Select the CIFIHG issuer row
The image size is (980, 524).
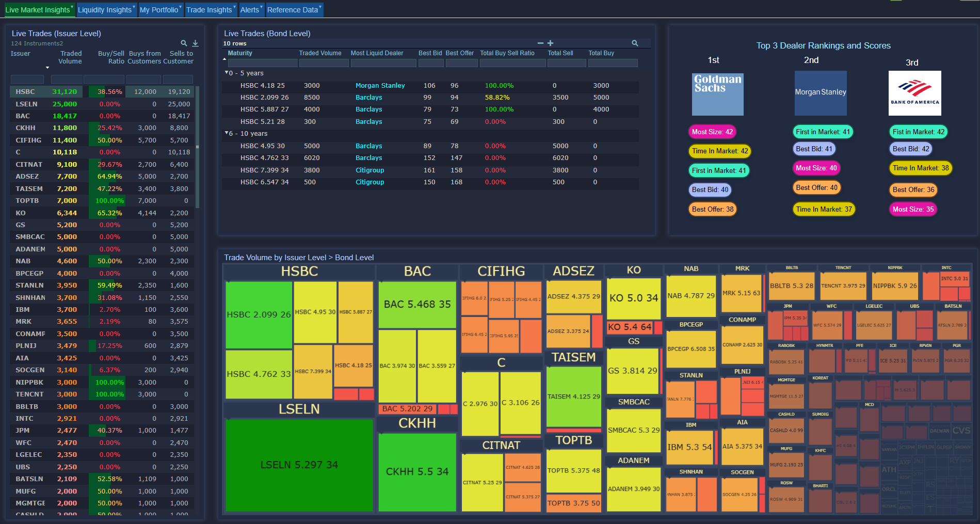pos(102,140)
